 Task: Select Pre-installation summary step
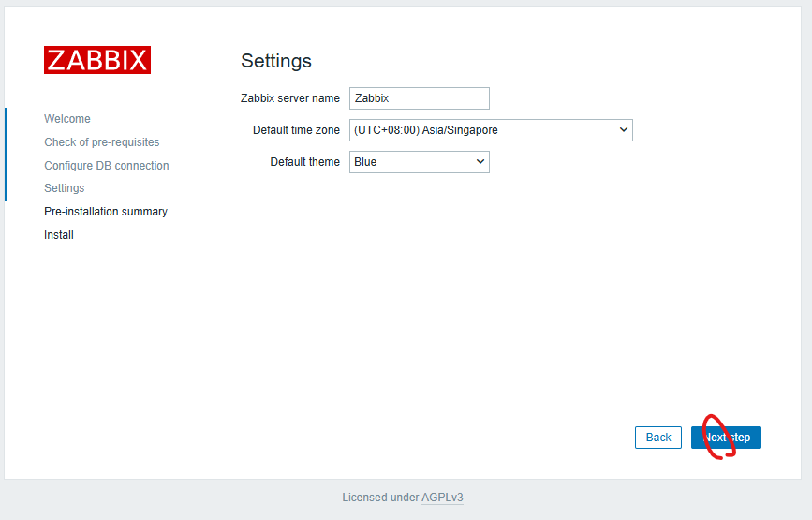point(106,212)
